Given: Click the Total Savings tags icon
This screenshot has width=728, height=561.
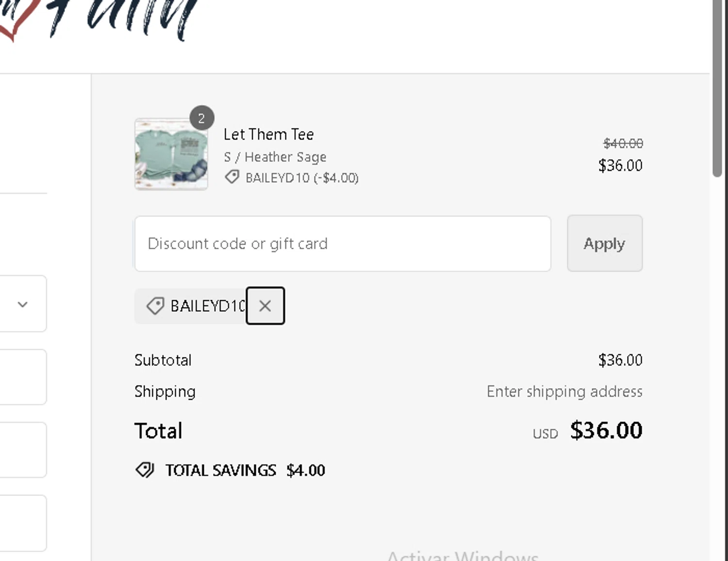Looking at the screenshot, I should [x=145, y=470].
